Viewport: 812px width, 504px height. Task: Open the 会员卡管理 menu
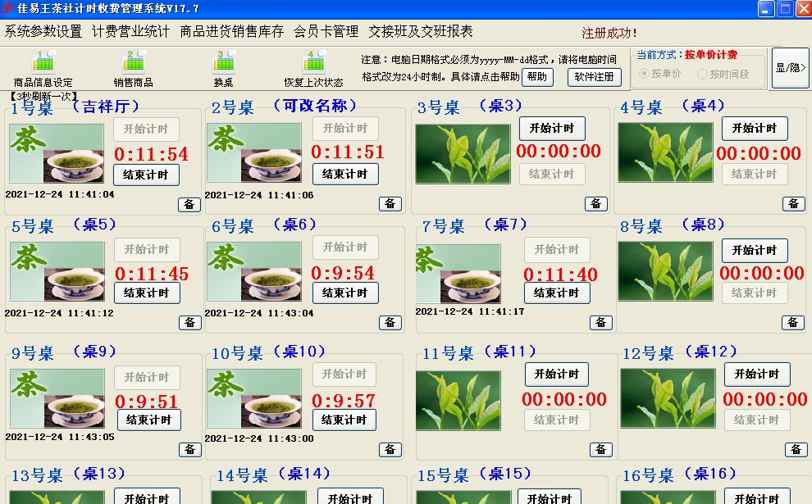326,31
